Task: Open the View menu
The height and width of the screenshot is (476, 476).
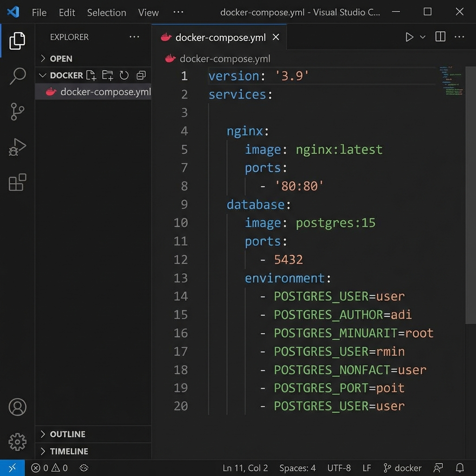Action: tap(148, 13)
